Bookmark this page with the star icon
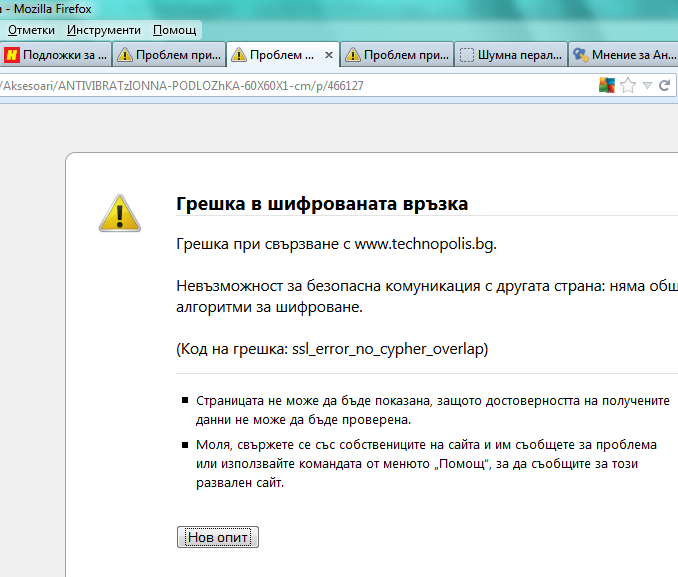Screen dimensions: 678x577 (x=628, y=85)
